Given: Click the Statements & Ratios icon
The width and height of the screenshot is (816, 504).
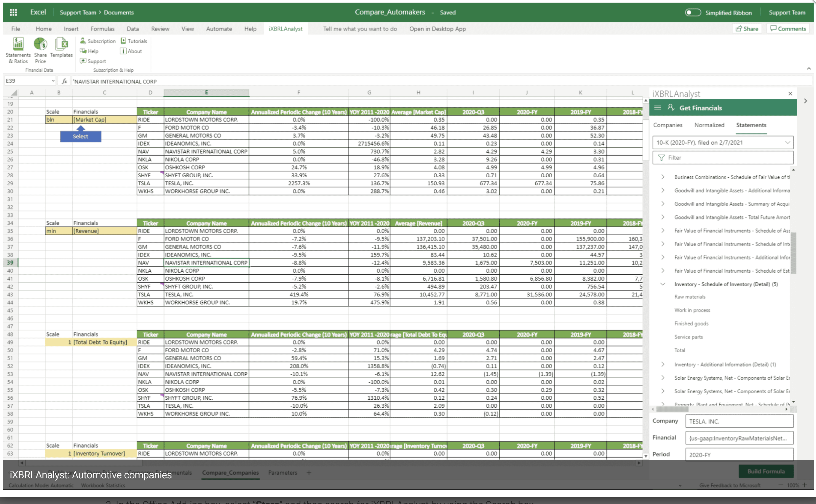Looking at the screenshot, I should (18, 44).
